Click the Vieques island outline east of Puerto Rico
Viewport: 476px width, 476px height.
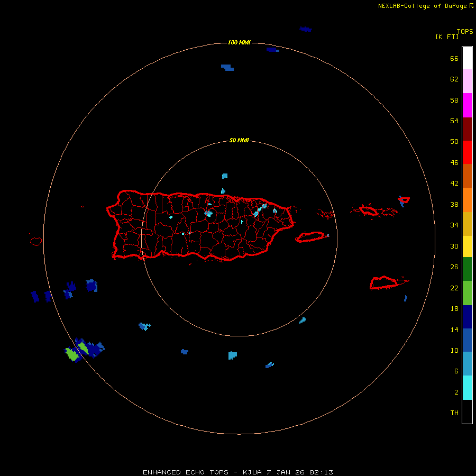[x=311, y=237]
